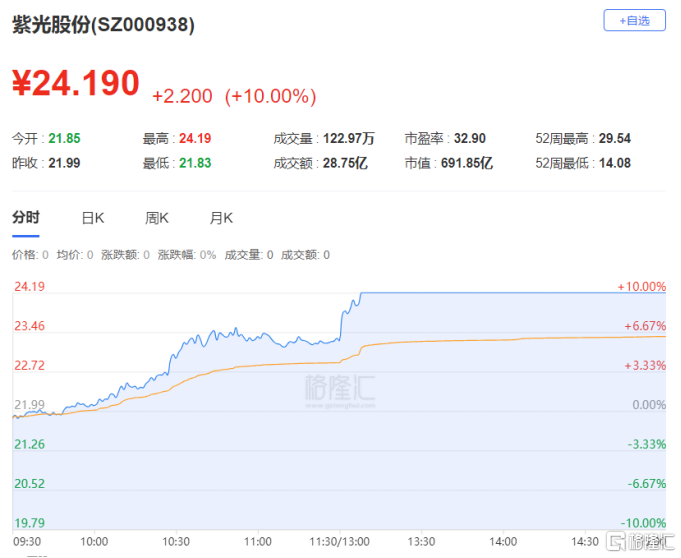Click the 10:00 time axis label

click(94, 542)
